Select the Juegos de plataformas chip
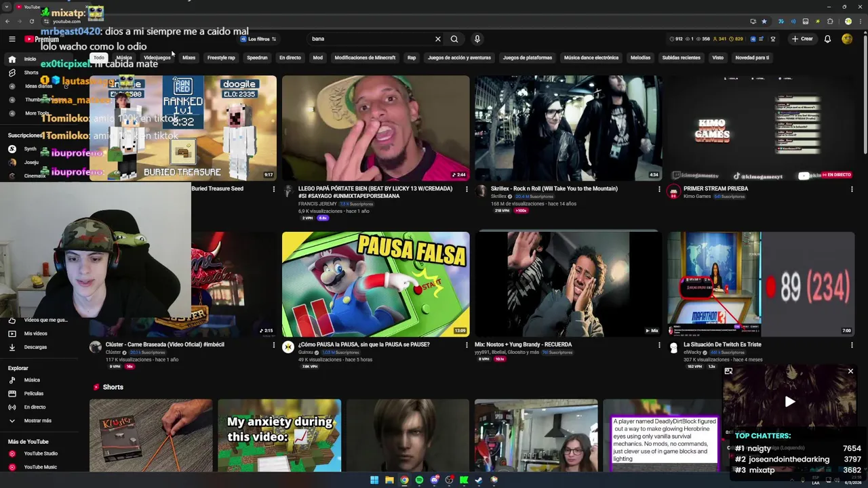The height and width of the screenshot is (488, 868). tap(528, 58)
